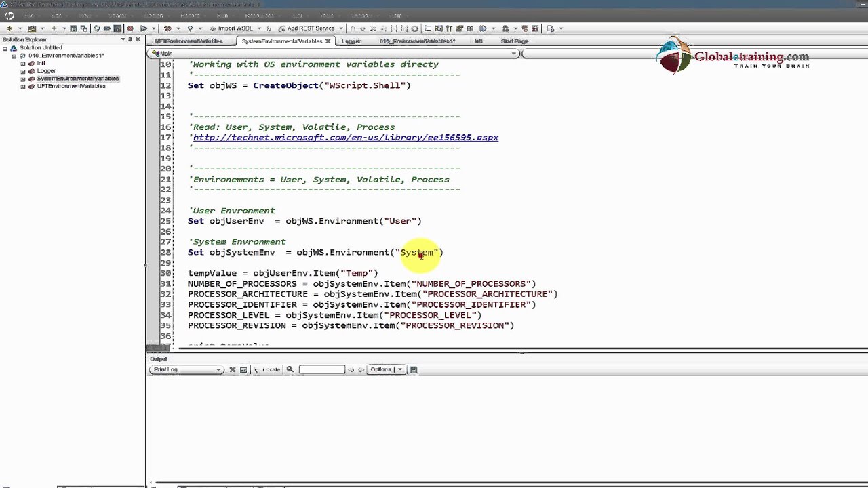Select SystemEnvironmentalVariables in Solution Explorer
Viewport: 868px width, 488px height.
coord(78,79)
